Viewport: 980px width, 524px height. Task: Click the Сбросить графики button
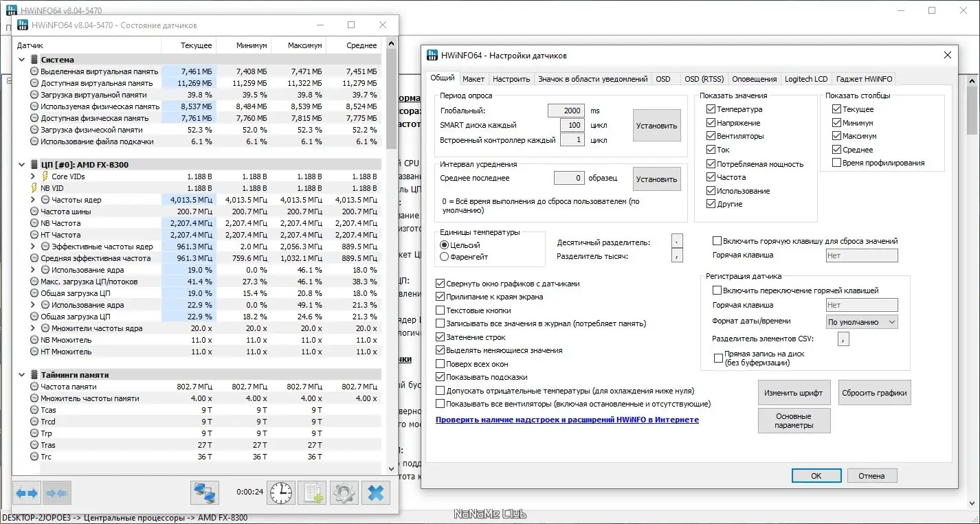[874, 393]
